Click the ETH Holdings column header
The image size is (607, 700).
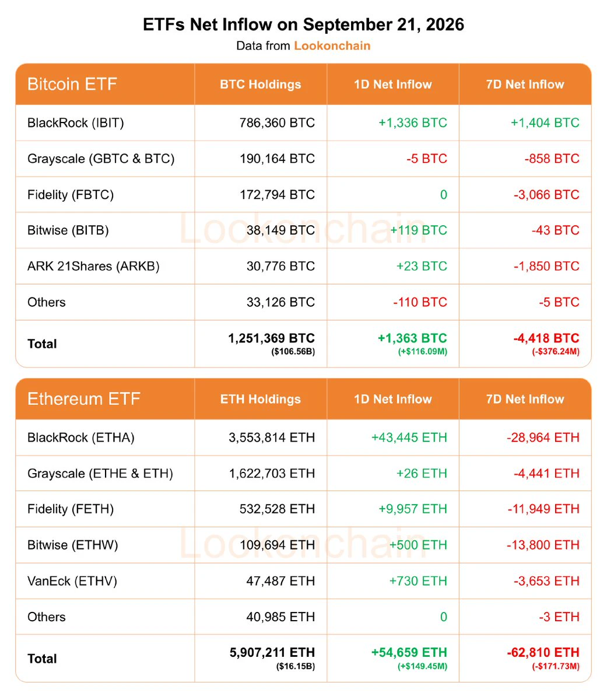tap(261, 399)
